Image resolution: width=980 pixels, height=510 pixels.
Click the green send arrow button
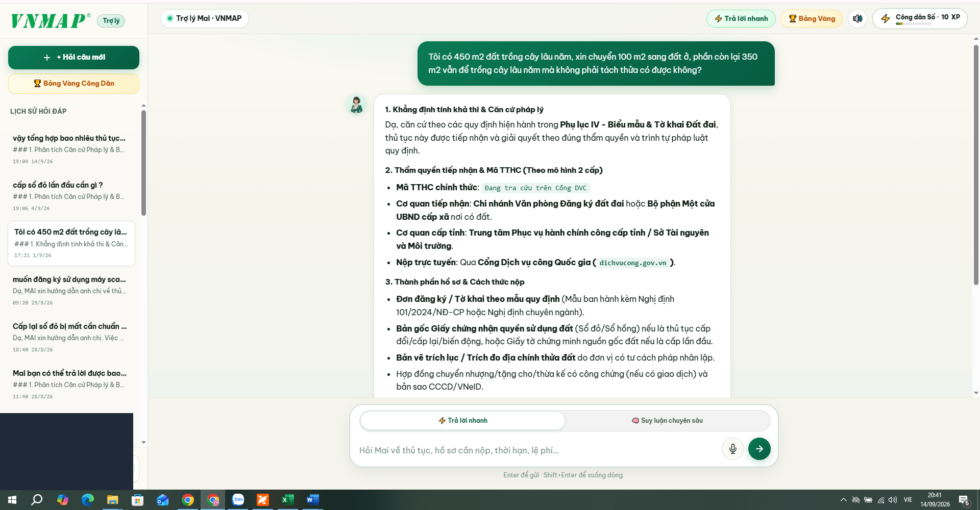(x=759, y=449)
